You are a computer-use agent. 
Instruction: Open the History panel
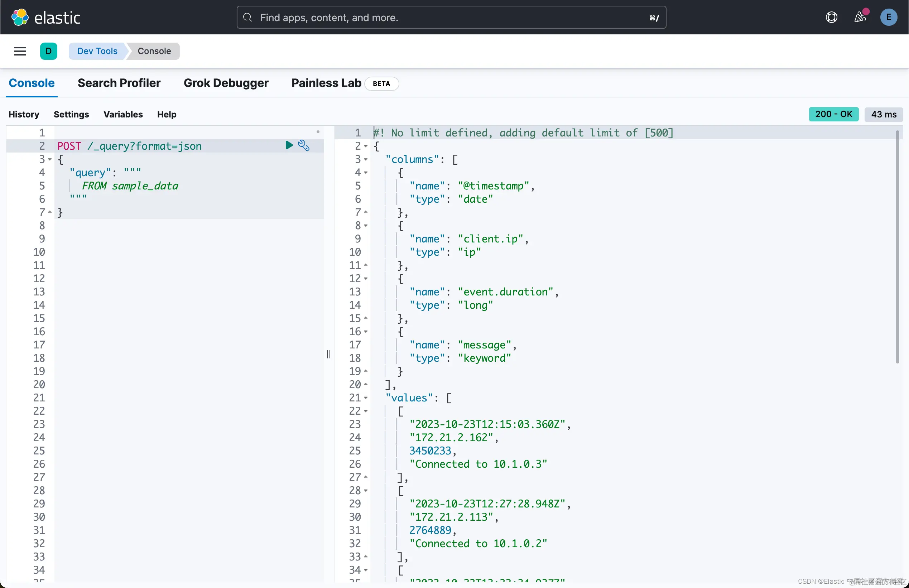pos(24,115)
